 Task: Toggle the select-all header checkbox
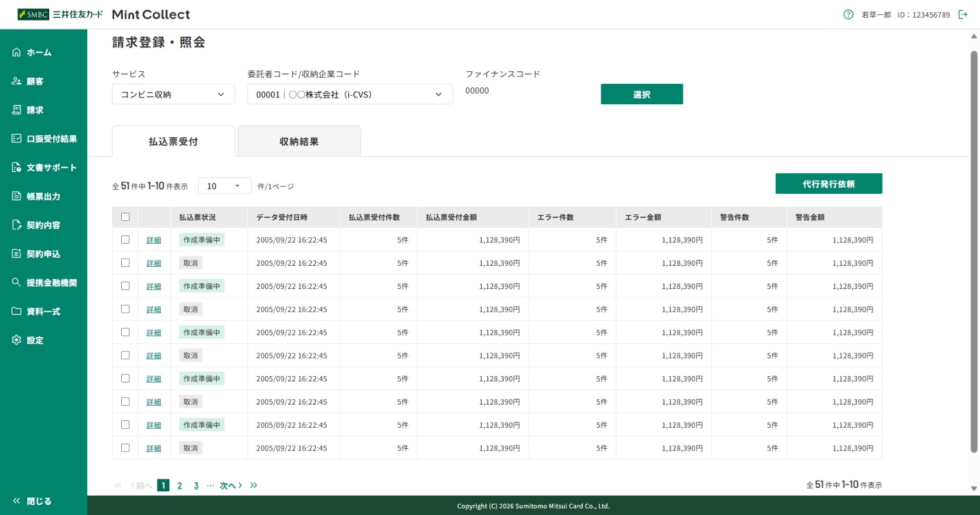pyautogui.click(x=125, y=217)
